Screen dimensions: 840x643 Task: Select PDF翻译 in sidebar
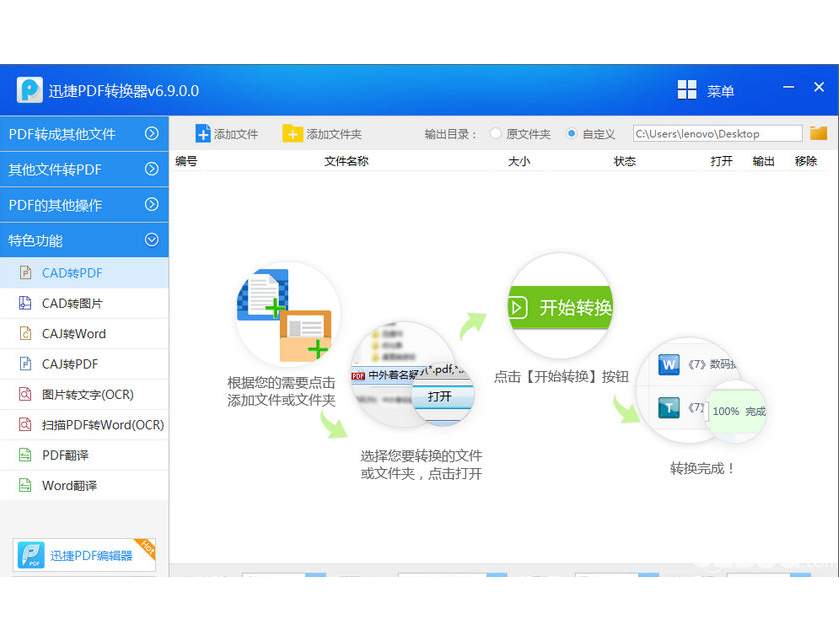coord(84,455)
